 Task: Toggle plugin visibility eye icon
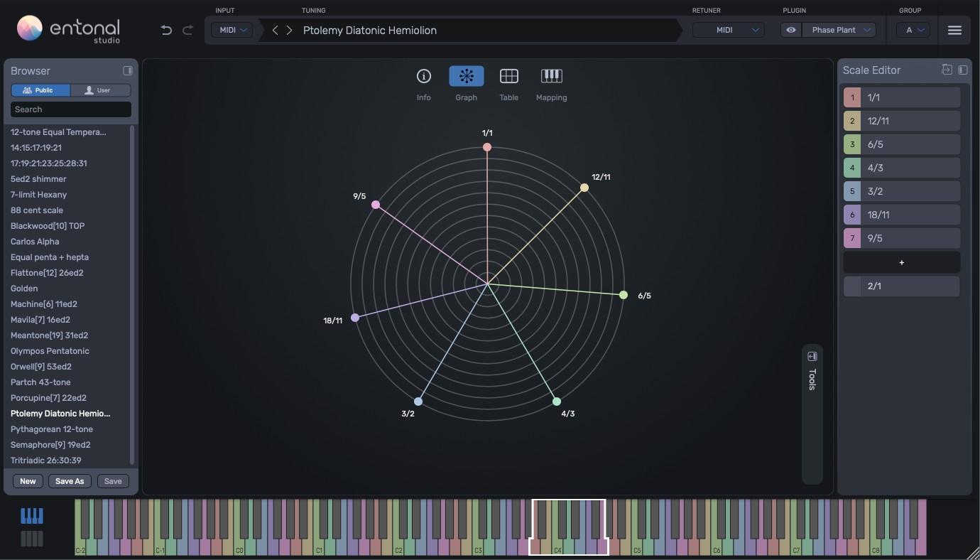(x=791, y=30)
